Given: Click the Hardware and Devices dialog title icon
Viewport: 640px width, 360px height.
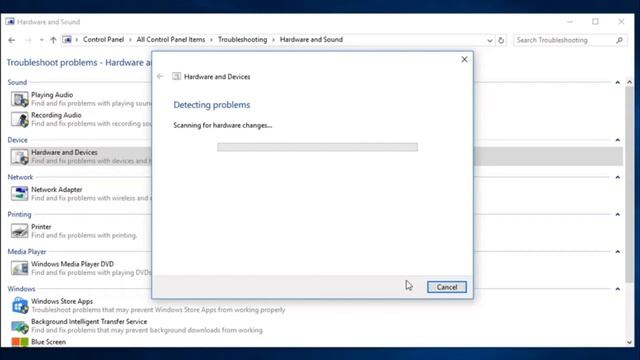Looking at the screenshot, I should 176,76.
